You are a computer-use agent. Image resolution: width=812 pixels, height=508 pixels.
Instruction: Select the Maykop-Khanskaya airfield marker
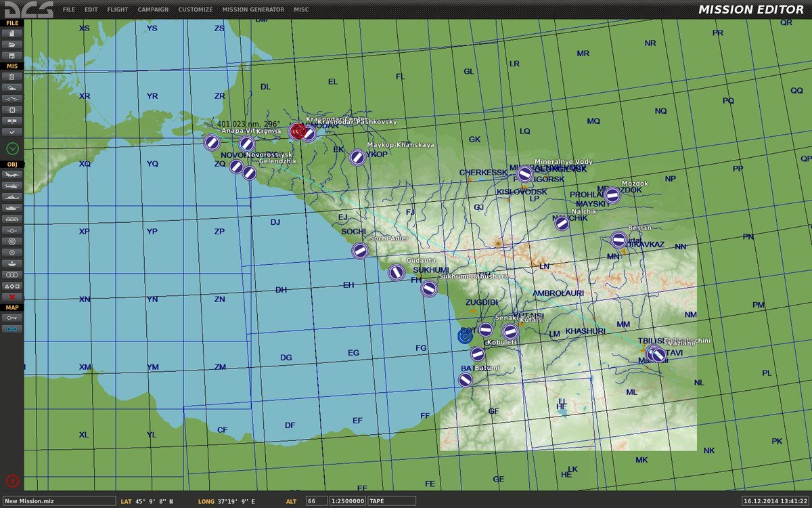click(x=357, y=157)
